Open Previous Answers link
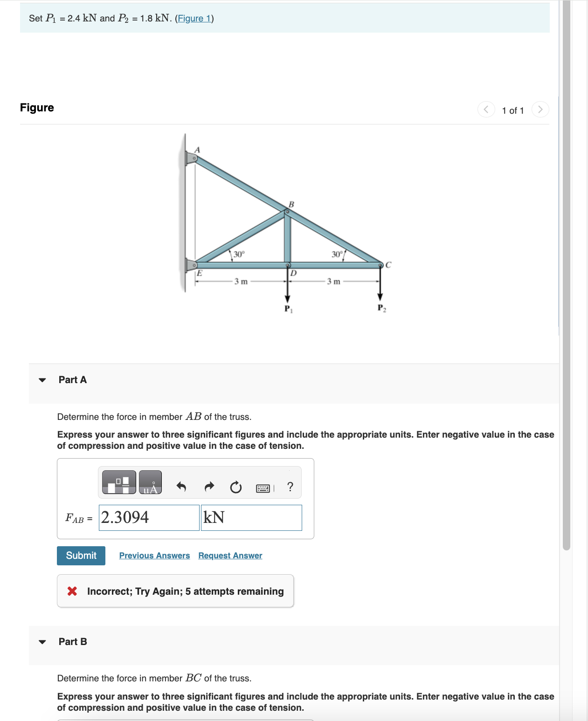This screenshot has width=588, height=721. coord(154,555)
